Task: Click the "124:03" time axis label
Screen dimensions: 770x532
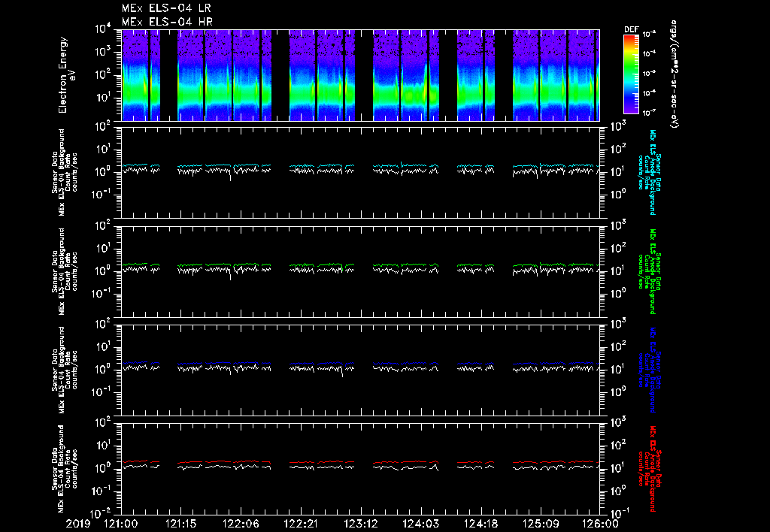Action: pyautogui.click(x=421, y=524)
